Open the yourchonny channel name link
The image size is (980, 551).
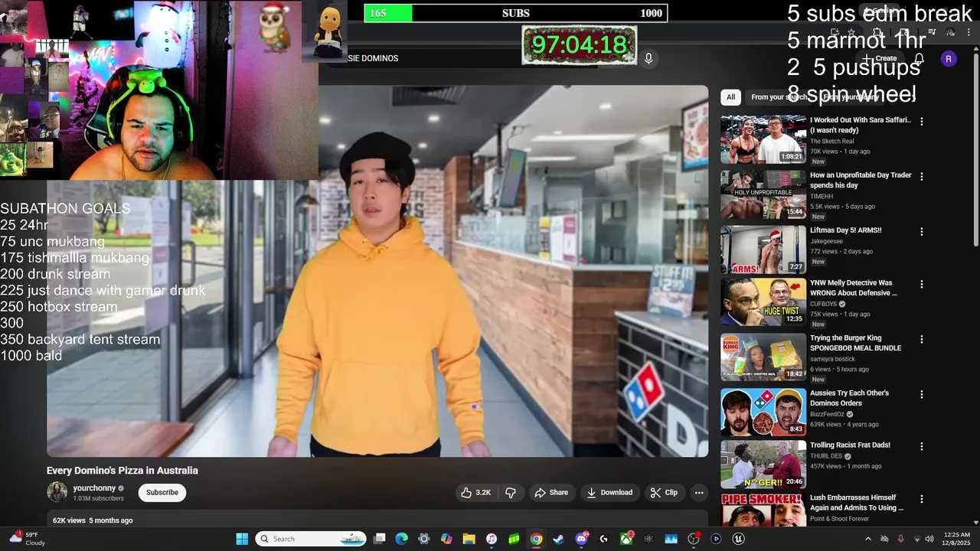[x=94, y=487]
